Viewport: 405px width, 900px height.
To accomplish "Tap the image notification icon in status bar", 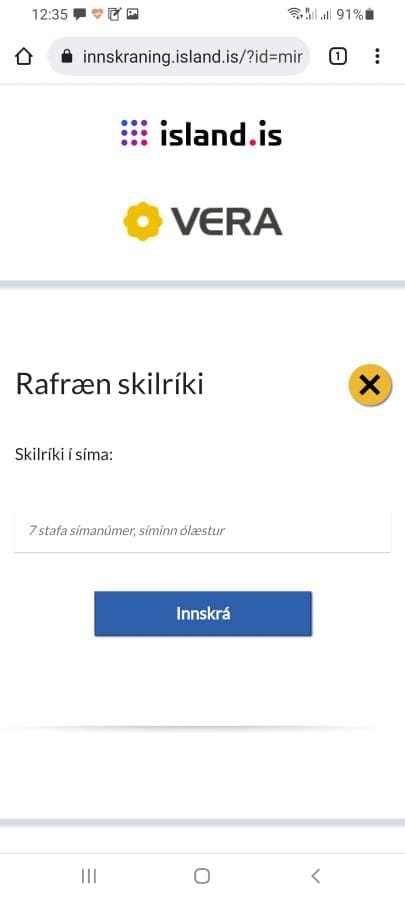I will (x=133, y=14).
